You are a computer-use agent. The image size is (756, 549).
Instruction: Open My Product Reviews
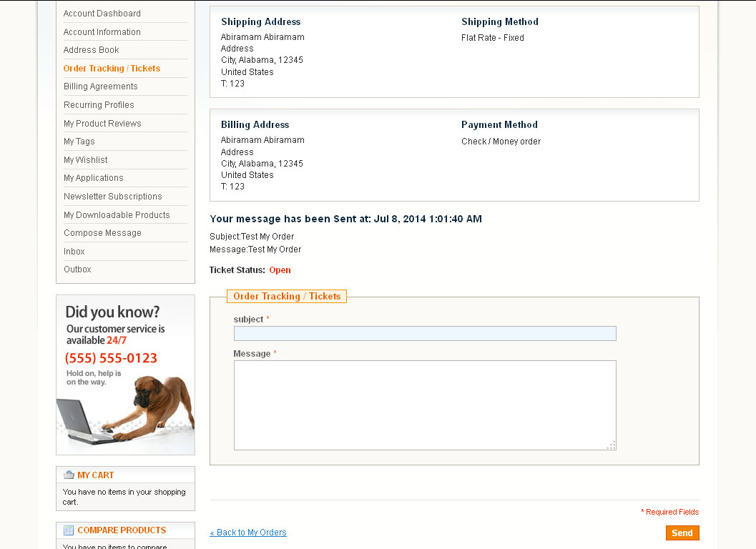point(102,124)
